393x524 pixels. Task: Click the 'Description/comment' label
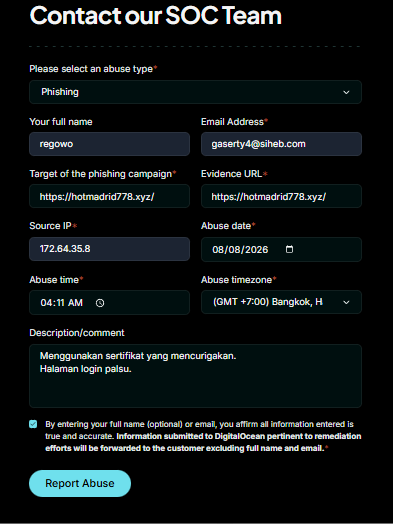[x=77, y=333]
